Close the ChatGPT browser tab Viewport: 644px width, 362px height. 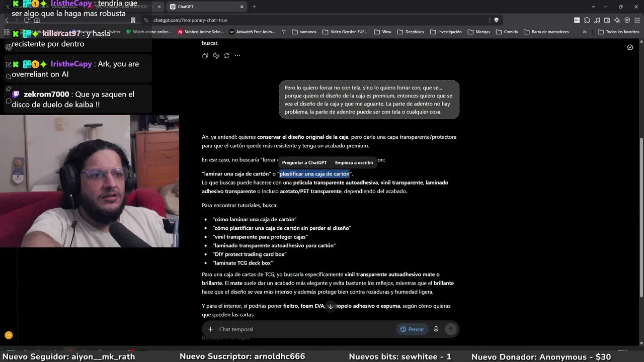click(x=242, y=7)
